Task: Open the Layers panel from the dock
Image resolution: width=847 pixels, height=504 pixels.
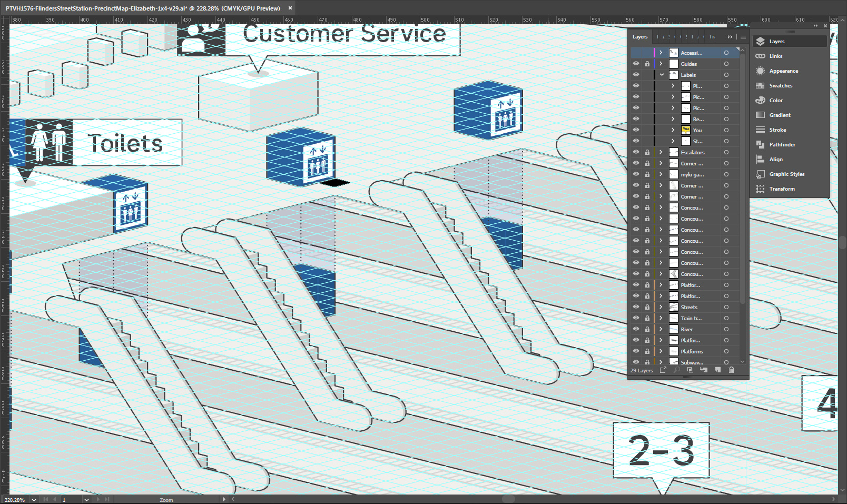Action: point(789,41)
